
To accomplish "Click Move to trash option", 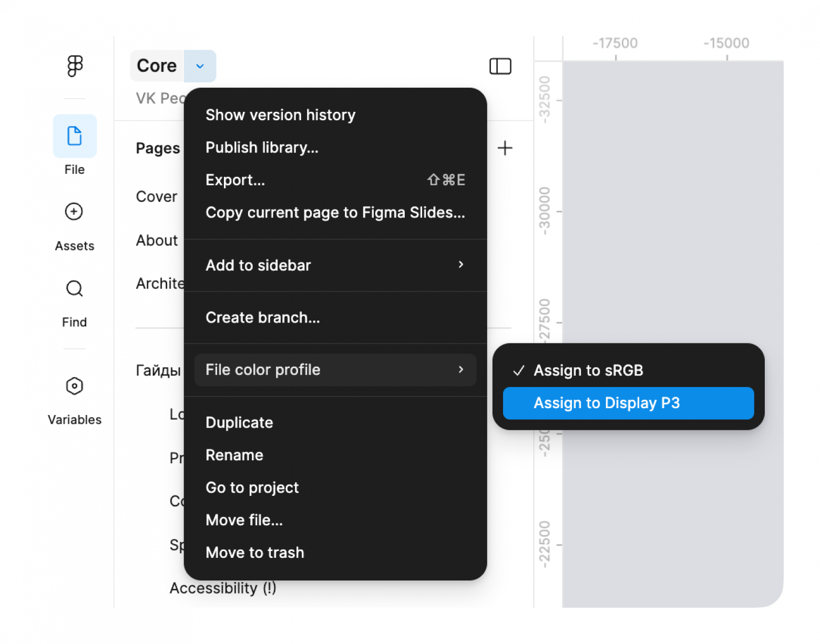I will [x=254, y=553].
